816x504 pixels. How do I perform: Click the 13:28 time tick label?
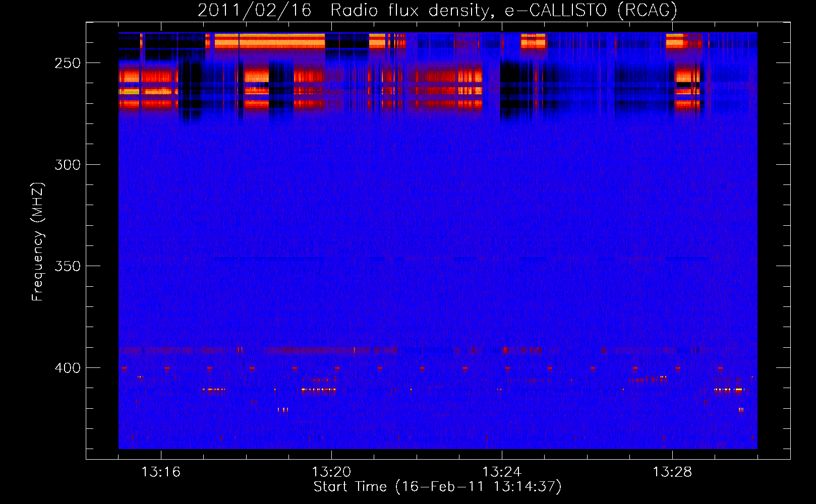coord(672,472)
